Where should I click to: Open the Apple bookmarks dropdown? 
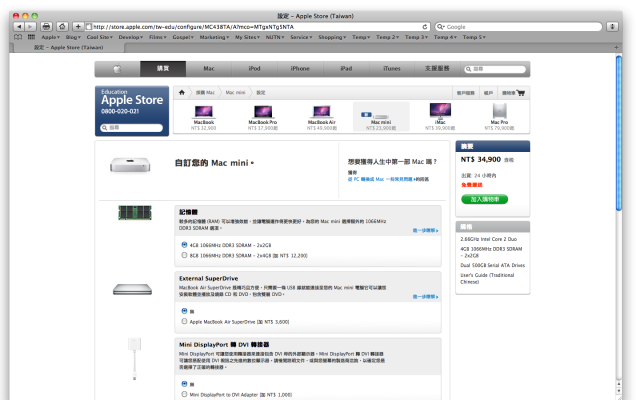[x=51, y=37]
